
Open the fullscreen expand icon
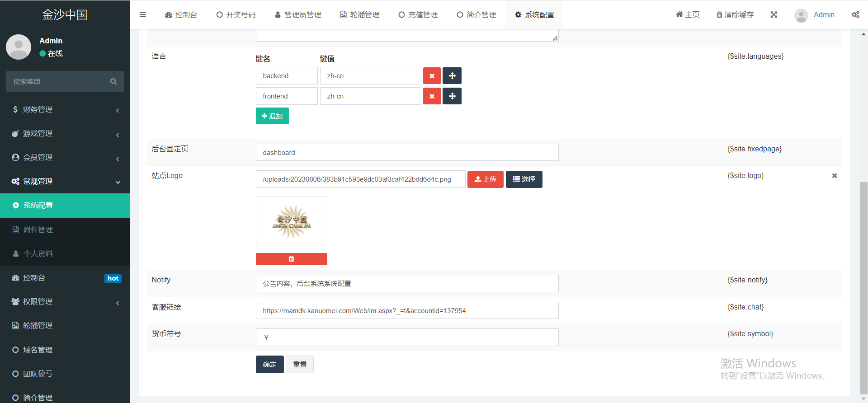774,14
